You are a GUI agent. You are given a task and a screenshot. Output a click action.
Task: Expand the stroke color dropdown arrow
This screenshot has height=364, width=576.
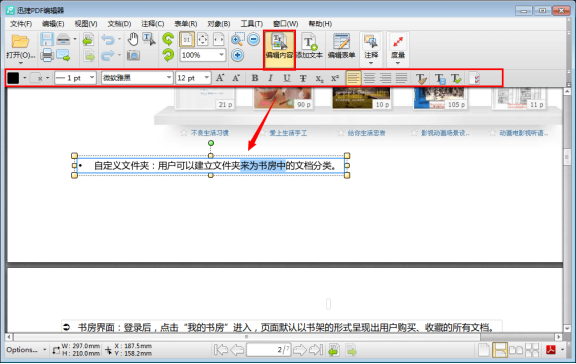47,78
